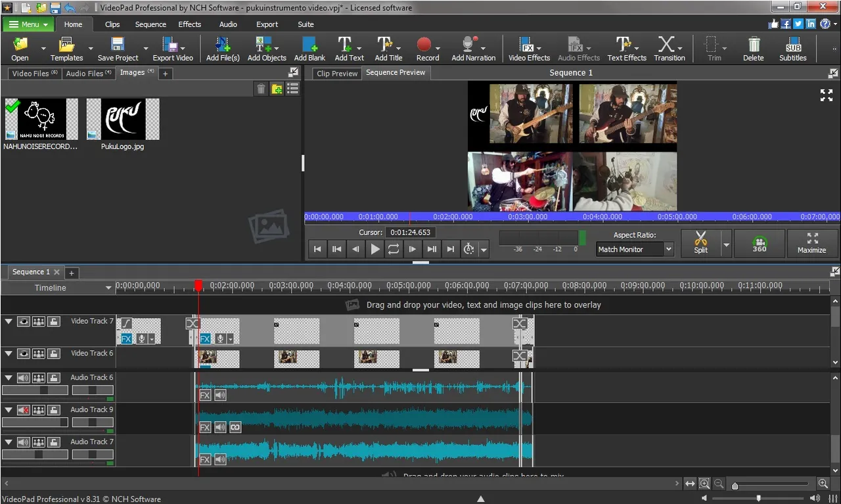Click the Delete trash can toolbar icon

point(754,45)
